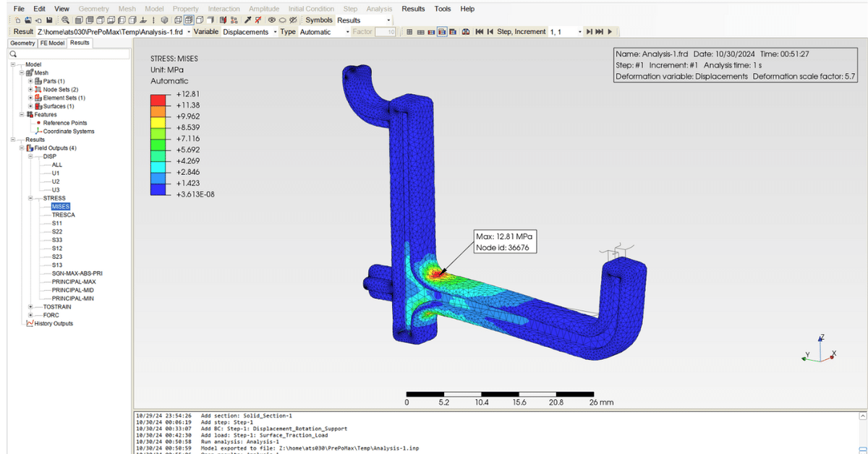Expand the Surfaces (1) node
This screenshot has height=454, width=868.
click(30, 106)
